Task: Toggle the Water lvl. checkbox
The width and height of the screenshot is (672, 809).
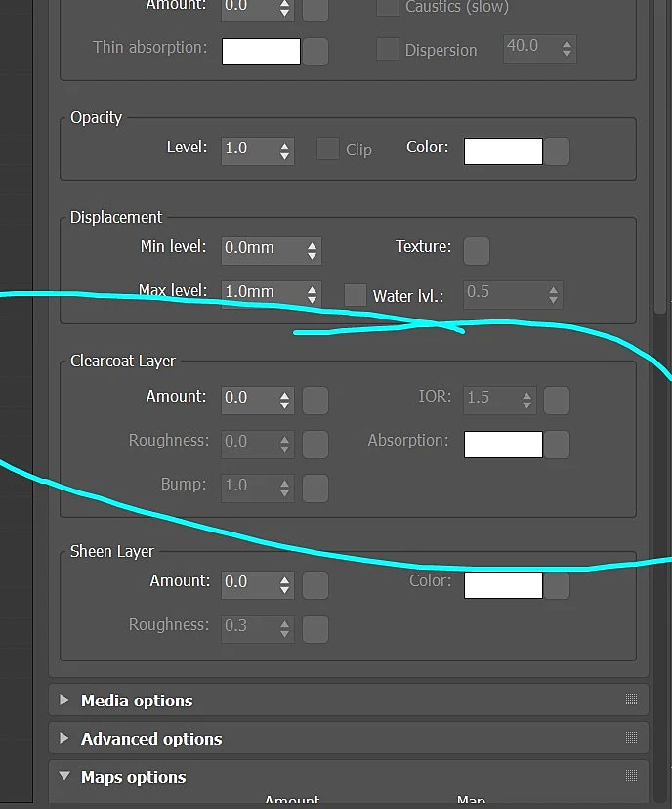Action: pyautogui.click(x=356, y=295)
